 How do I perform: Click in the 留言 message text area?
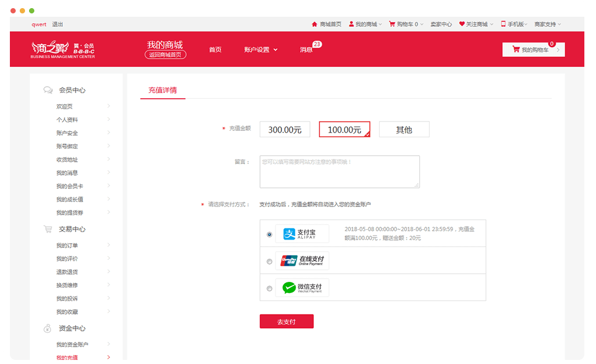click(x=340, y=172)
